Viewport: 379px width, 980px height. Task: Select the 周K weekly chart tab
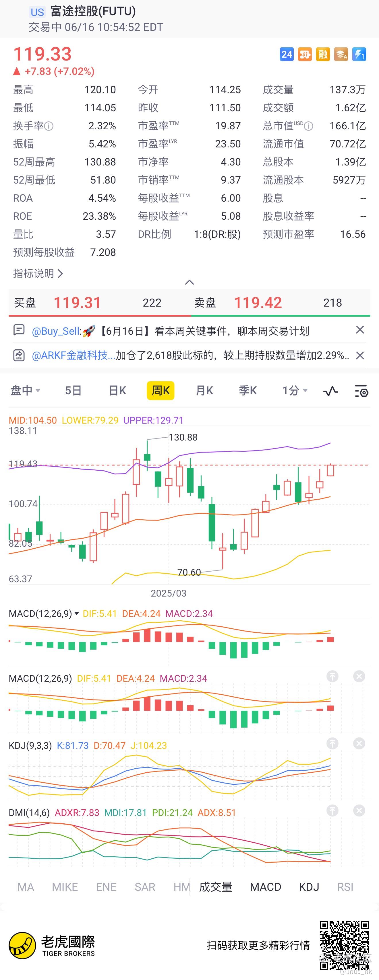pyautogui.click(x=161, y=390)
